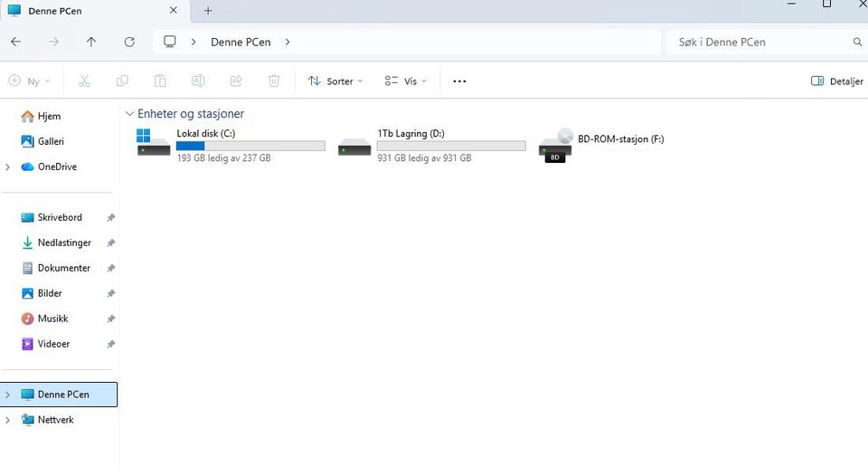Viewport: 868px width, 476px height.
Task: Open Nettverk in the sidebar
Action: coord(47,420)
